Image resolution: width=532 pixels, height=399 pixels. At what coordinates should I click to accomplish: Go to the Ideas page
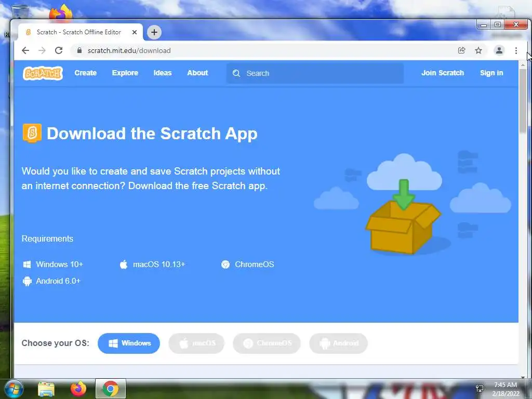tap(163, 73)
